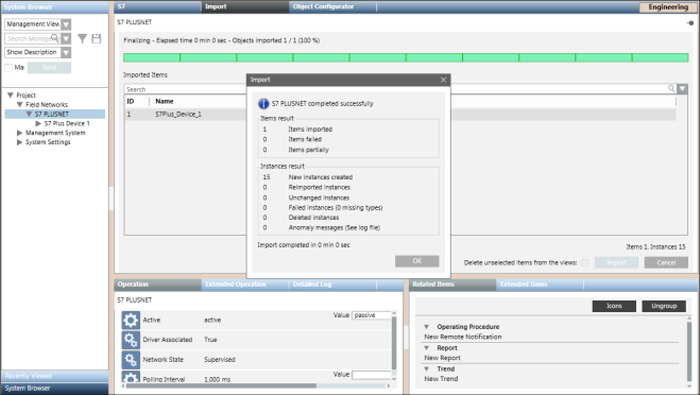Enable Delete unselected items from the views
This screenshot has width=700, height=395.
click(x=585, y=262)
